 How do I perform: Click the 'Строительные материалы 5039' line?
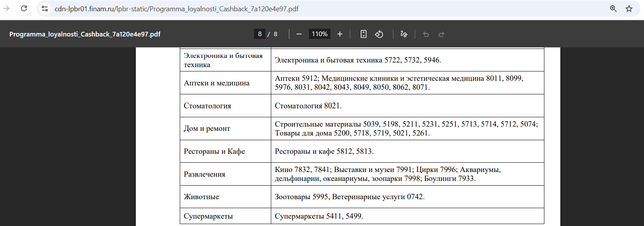coord(406,124)
